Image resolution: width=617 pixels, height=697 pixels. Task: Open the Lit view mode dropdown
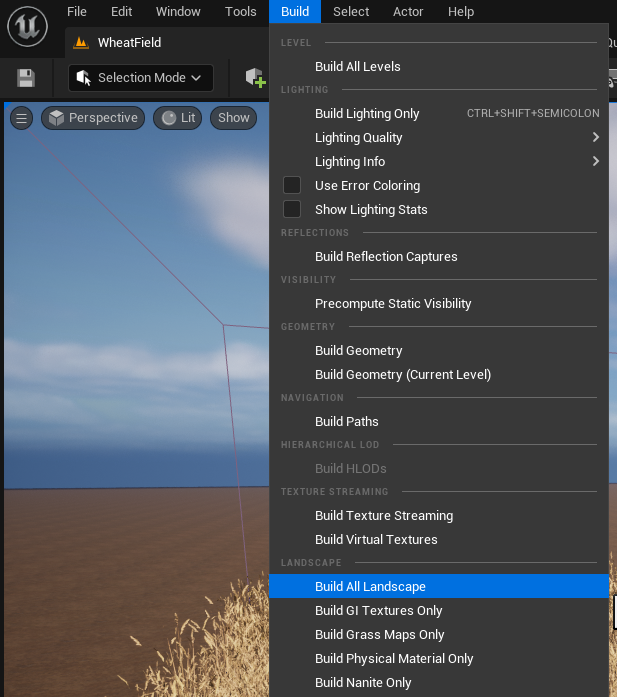[178, 118]
